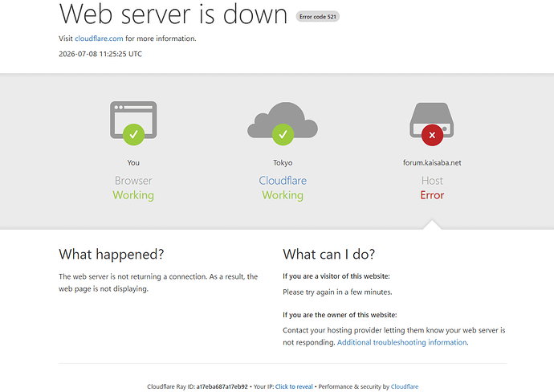Viewport: 554px width, 392px height.
Task: Click to reveal your IP address
Action: tap(294, 386)
